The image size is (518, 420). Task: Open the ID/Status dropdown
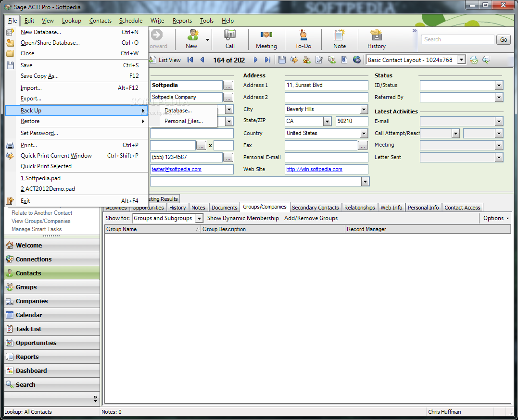tap(499, 86)
